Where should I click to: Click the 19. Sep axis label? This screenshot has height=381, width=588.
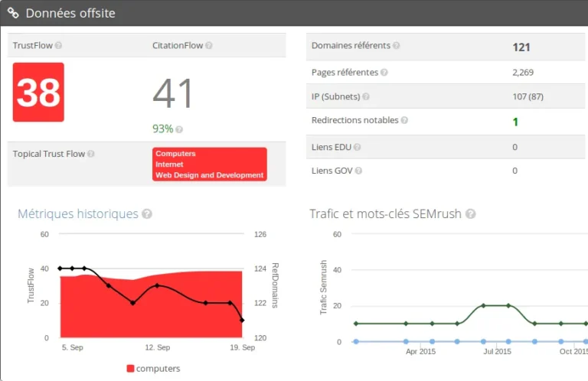coord(242,347)
